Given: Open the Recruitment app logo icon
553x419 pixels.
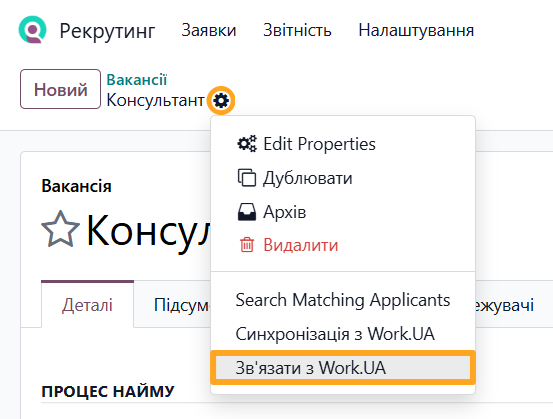Looking at the screenshot, I should pos(32,30).
